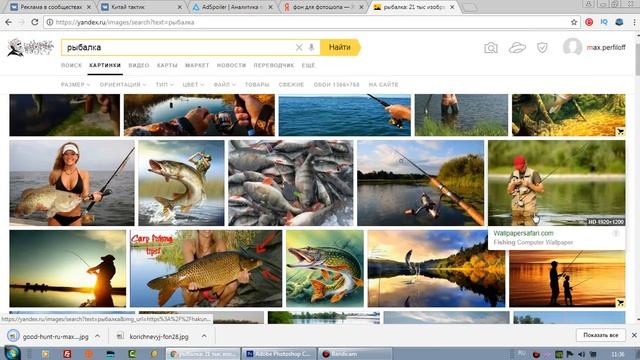This screenshot has height=360, width=640.
Task: Open fishing rod by lake image
Action: [421, 183]
